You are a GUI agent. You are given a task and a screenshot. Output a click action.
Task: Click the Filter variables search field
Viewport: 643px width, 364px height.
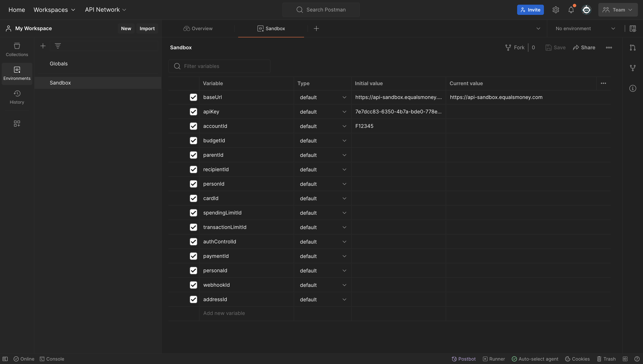219,66
